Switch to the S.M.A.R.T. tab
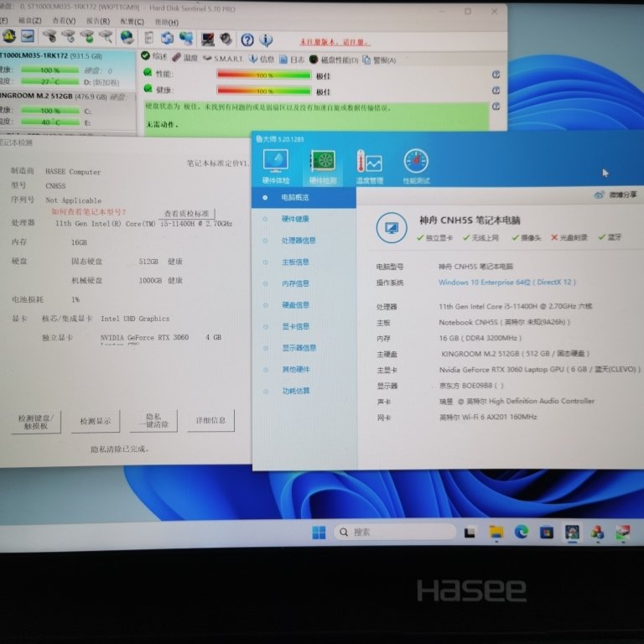 [223, 59]
